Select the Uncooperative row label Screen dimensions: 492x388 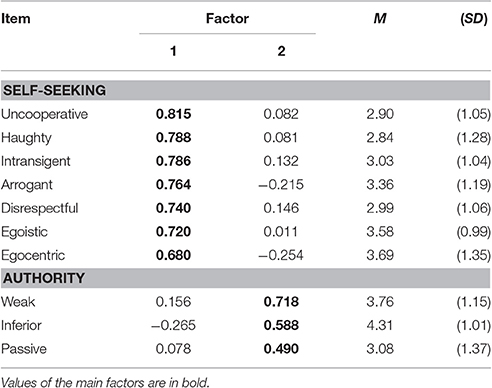coord(44,114)
